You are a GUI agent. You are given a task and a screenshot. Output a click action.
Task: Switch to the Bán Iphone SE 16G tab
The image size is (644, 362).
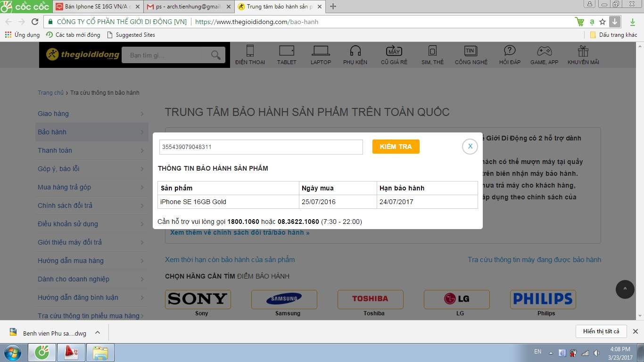[97, 7]
